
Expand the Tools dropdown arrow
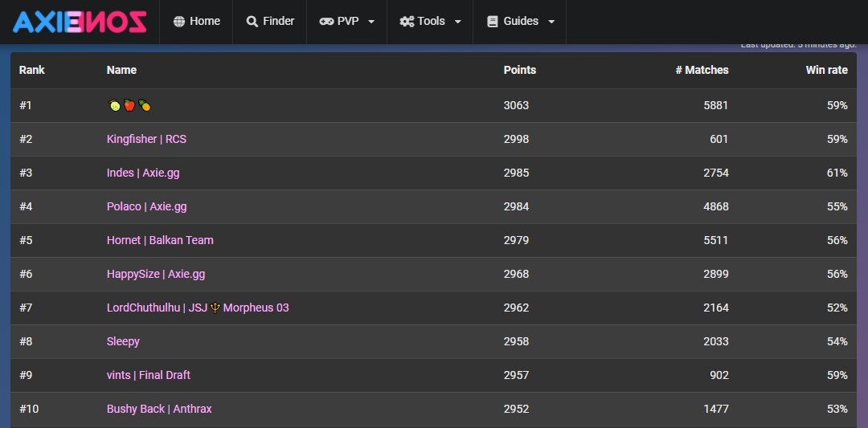click(x=458, y=22)
